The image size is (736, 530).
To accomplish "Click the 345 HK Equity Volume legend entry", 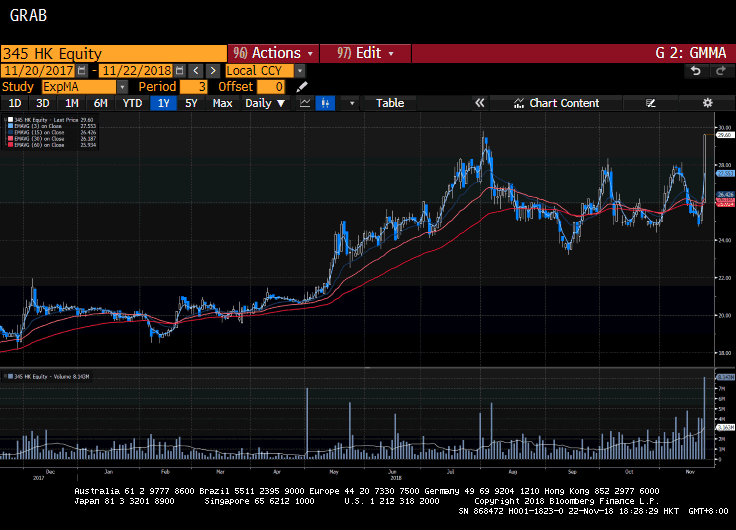I will [x=47, y=376].
